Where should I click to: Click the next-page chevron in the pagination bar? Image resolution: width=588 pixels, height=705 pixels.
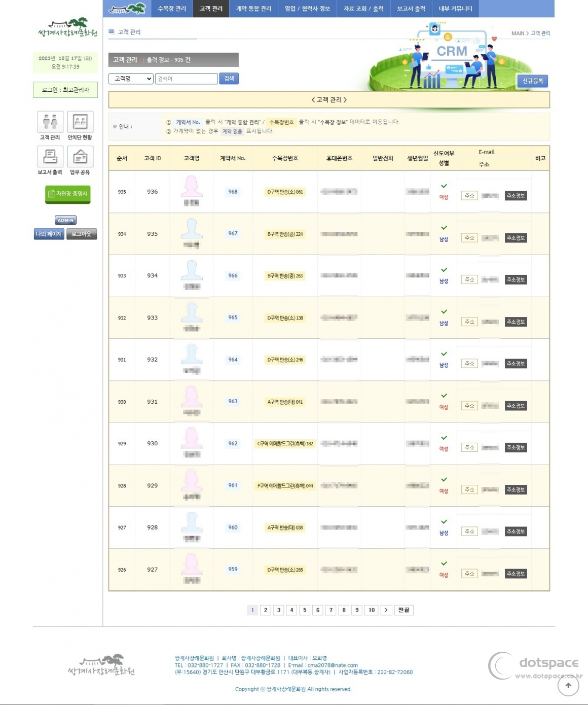point(385,610)
